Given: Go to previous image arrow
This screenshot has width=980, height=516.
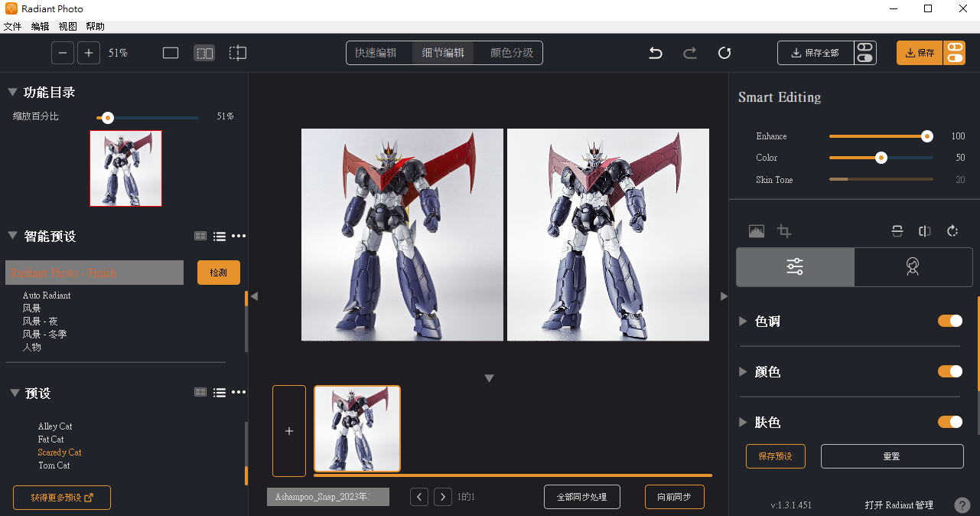Looking at the screenshot, I should 419,497.
